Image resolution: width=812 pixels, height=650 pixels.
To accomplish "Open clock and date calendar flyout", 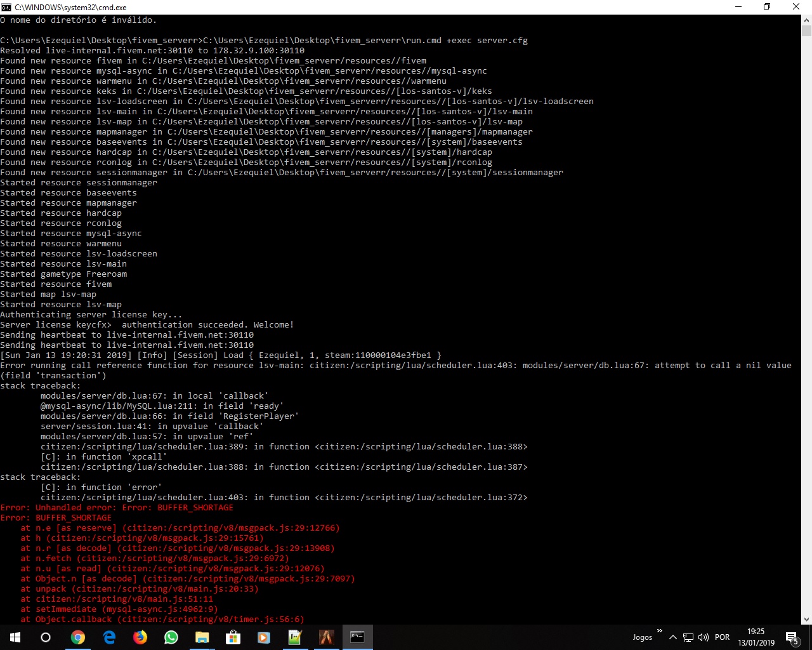I will point(756,637).
